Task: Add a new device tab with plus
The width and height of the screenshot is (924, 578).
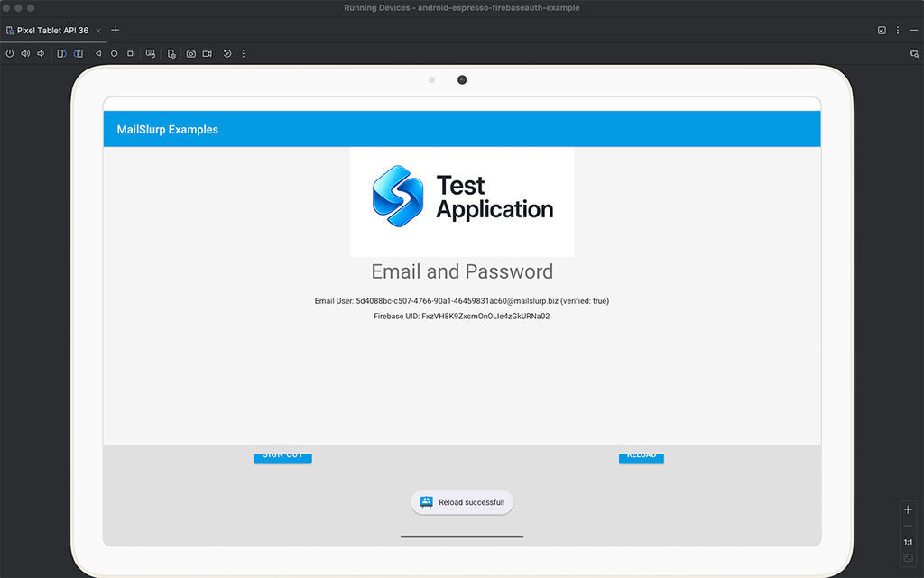Action: (115, 30)
